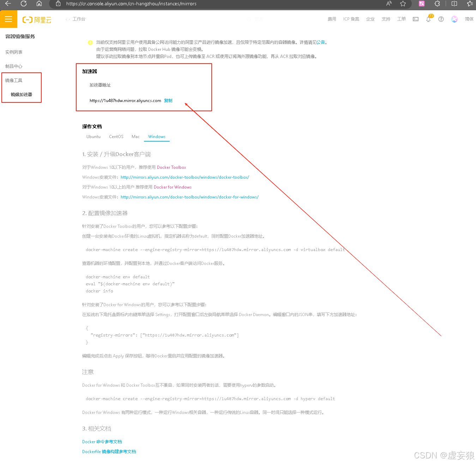Click the registry-mirrors JSON line
The width and height of the screenshot is (476, 463).
pos(165,335)
